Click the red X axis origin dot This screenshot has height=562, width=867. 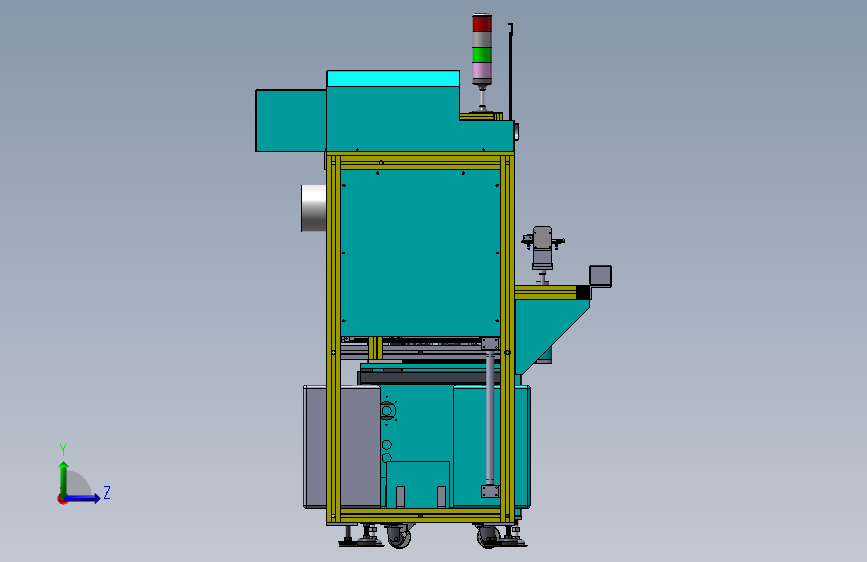pos(62,499)
